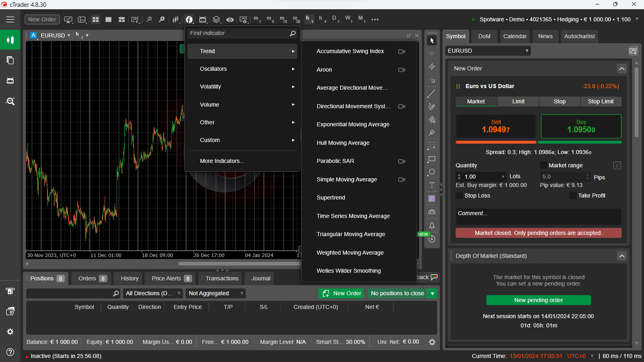
Task: Click the cBots robot icon in toolbar
Action: pyautogui.click(x=203, y=19)
